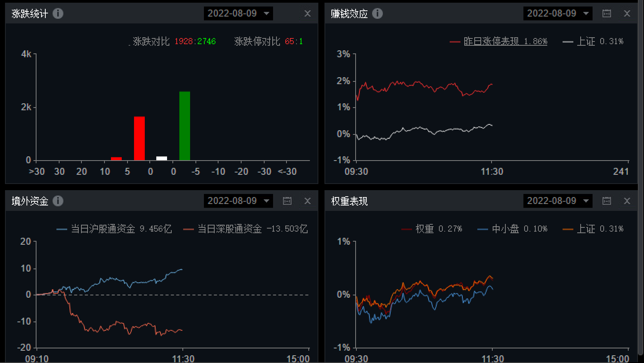Image resolution: width=644 pixels, height=363 pixels.
Task: Click the 涨跌停对比 65:1 value
Action: (x=269, y=41)
